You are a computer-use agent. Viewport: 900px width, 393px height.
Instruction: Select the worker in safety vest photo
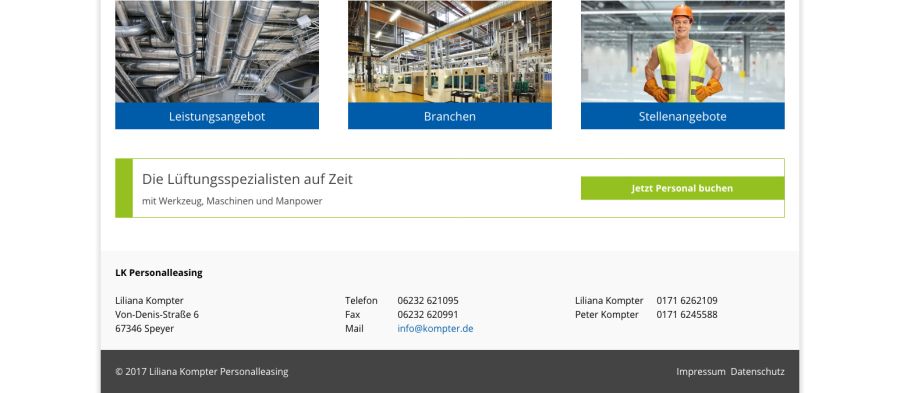pos(682,52)
